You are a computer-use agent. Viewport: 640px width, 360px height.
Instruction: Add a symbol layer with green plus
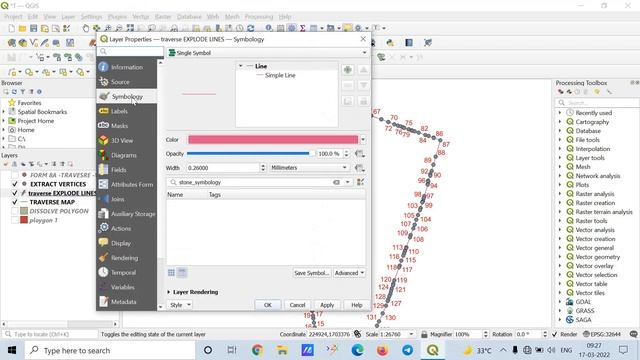(348, 70)
